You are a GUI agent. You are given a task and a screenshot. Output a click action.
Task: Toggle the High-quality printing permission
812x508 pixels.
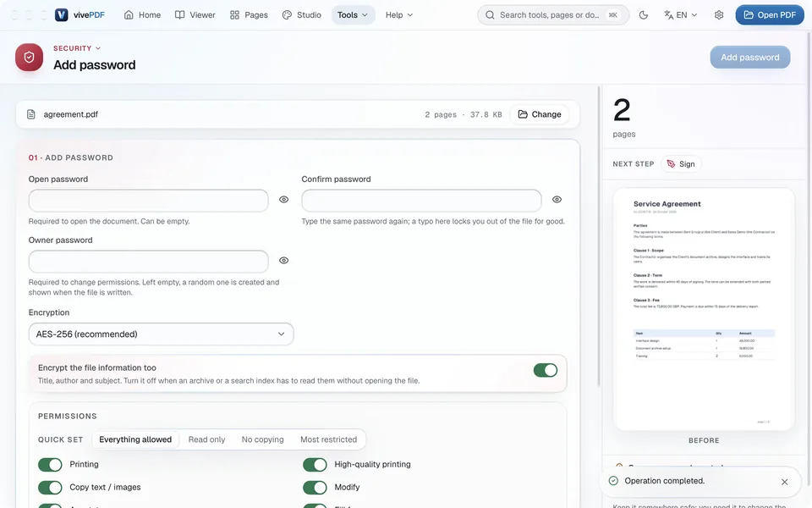[x=315, y=465]
